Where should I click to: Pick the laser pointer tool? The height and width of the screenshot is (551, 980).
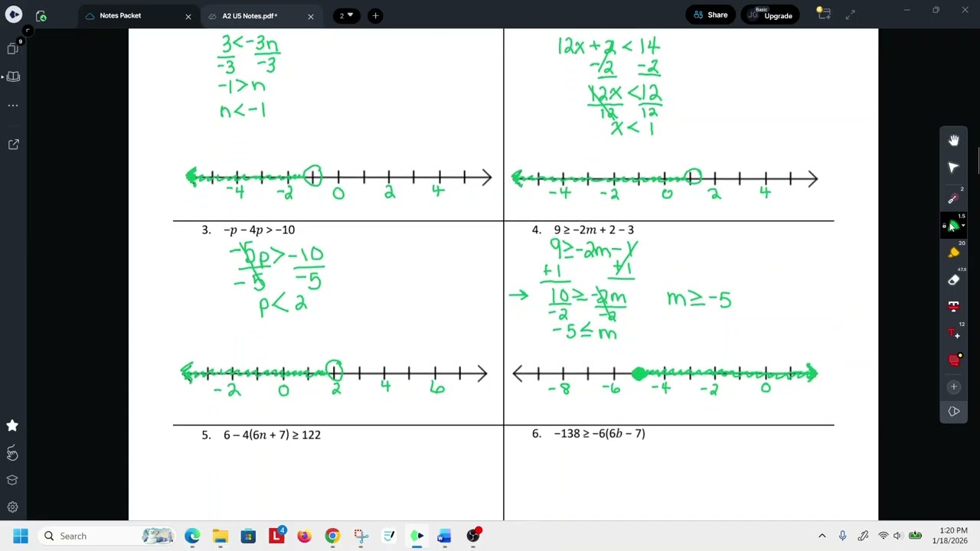click(954, 199)
